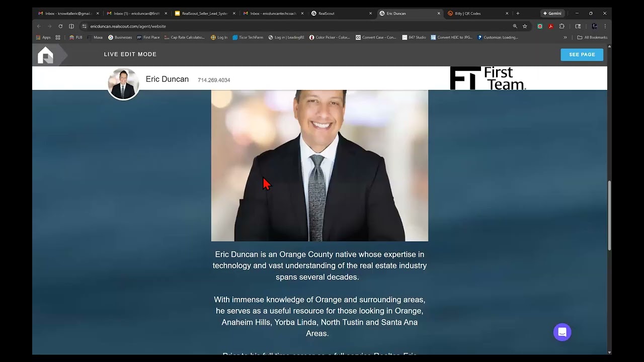Open the Convert HEIC to JPG bookmark
644x362 pixels.
pos(452,37)
